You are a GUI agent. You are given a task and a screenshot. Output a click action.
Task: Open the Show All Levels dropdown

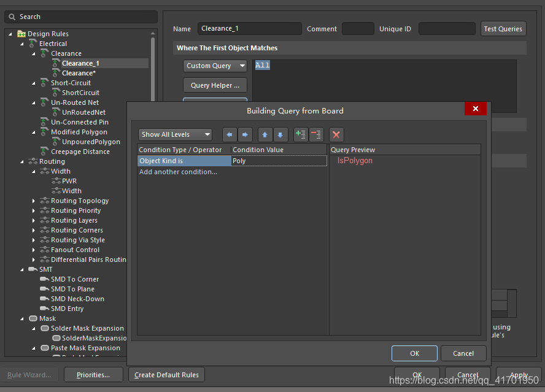click(x=175, y=135)
